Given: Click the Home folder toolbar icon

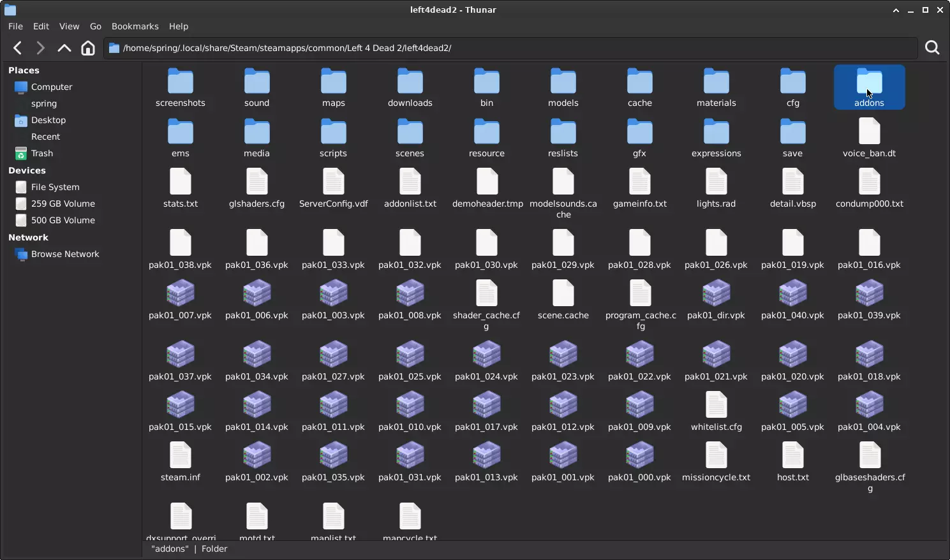Looking at the screenshot, I should click(x=88, y=48).
